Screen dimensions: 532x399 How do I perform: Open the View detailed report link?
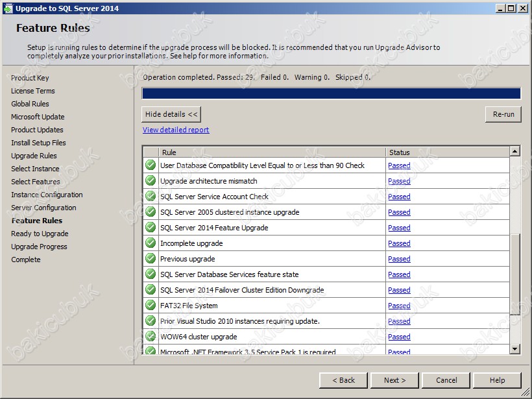[176, 130]
